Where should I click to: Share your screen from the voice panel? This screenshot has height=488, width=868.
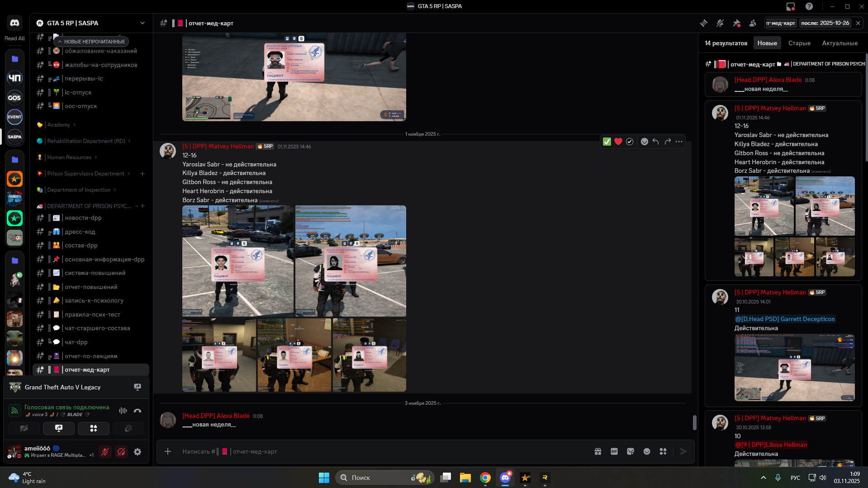(59, 428)
